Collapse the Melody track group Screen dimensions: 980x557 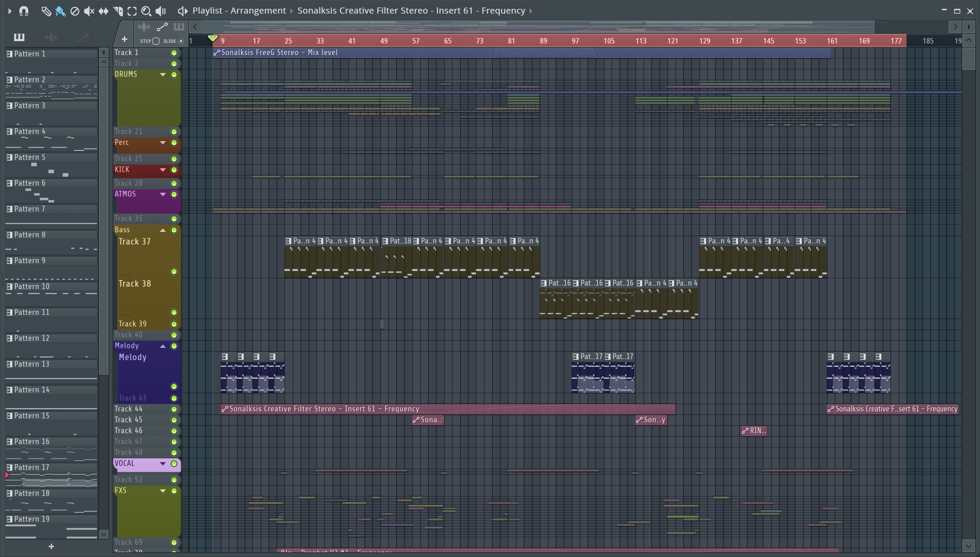pyautogui.click(x=163, y=346)
